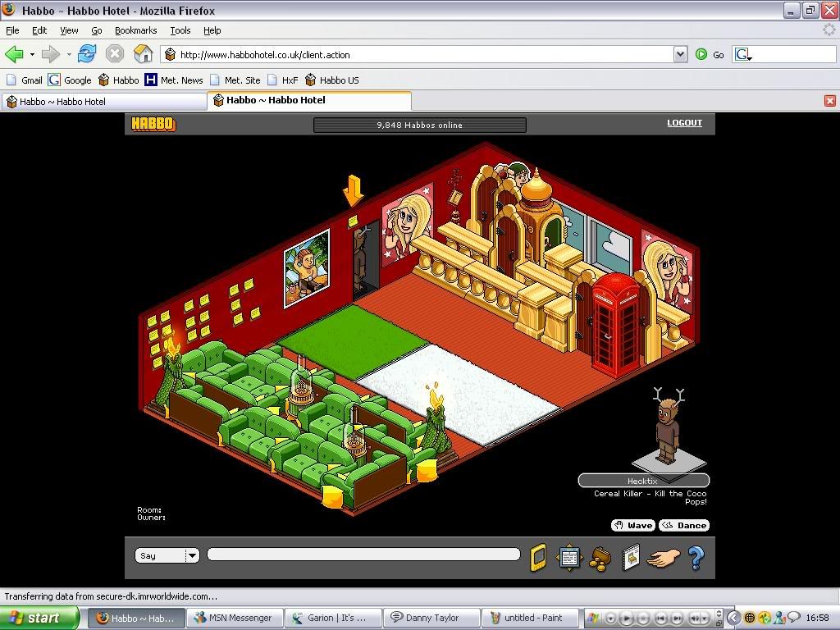Click the chat message input field

(x=363, y=555)
